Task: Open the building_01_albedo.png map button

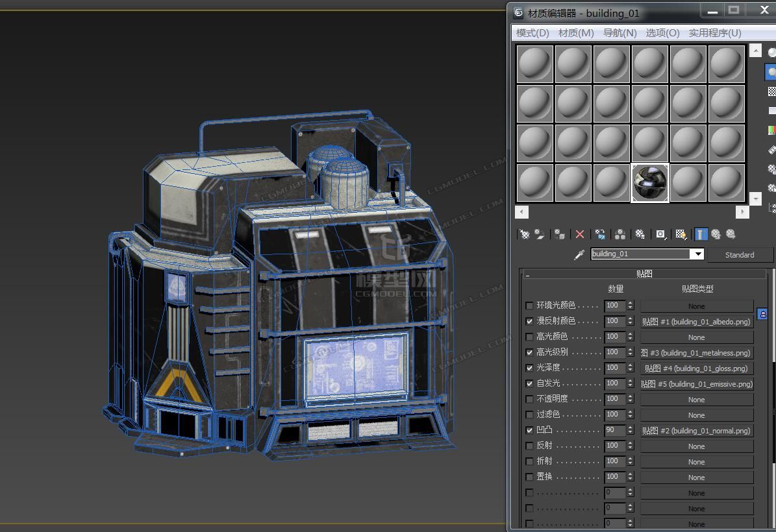Action: [697, 321]
